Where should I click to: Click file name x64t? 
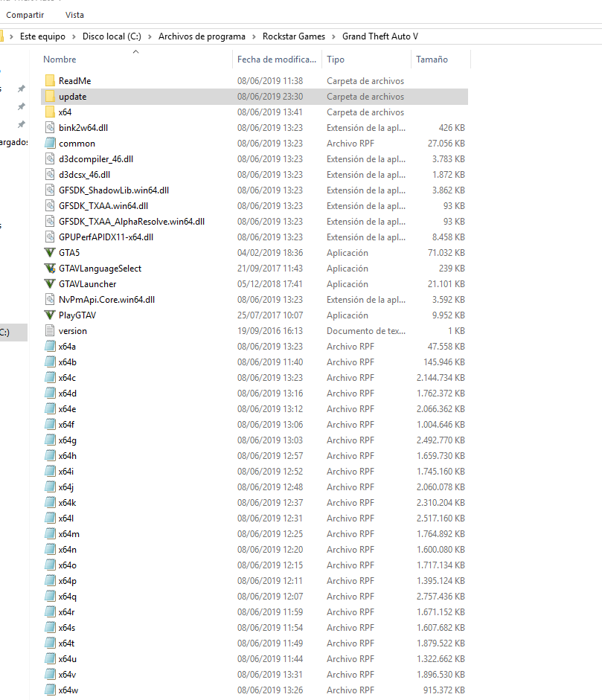point(66,643)
